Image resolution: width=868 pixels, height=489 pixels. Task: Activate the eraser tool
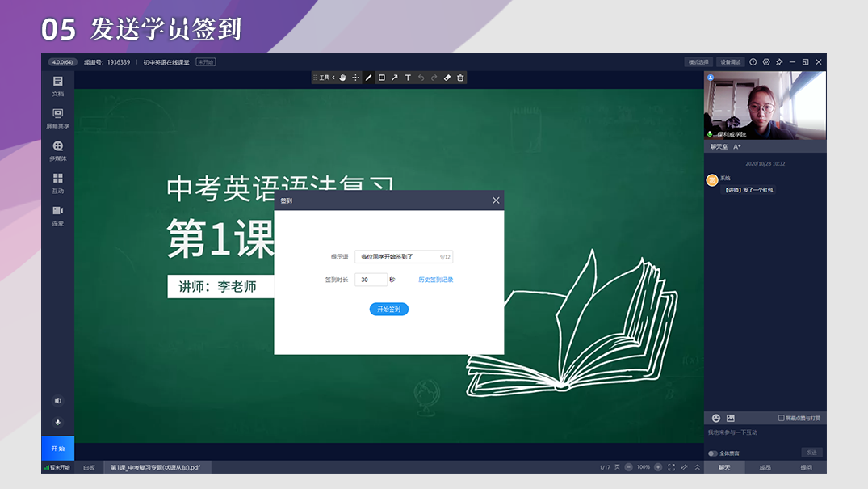tap(447, 78)
